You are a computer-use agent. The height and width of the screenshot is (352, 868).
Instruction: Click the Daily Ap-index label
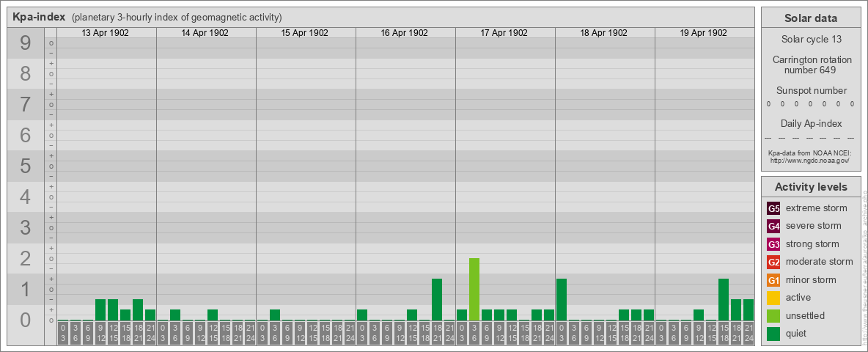click(810, 123)
